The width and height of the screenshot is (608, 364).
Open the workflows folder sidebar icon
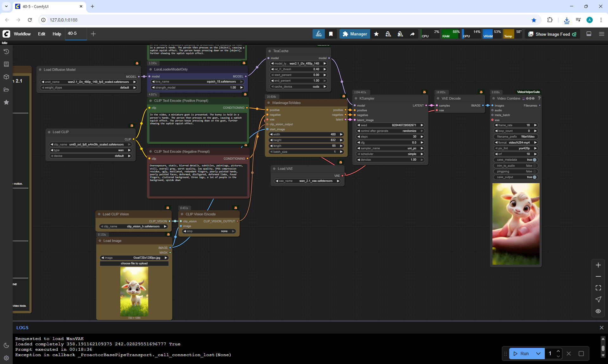pos(6,89)
